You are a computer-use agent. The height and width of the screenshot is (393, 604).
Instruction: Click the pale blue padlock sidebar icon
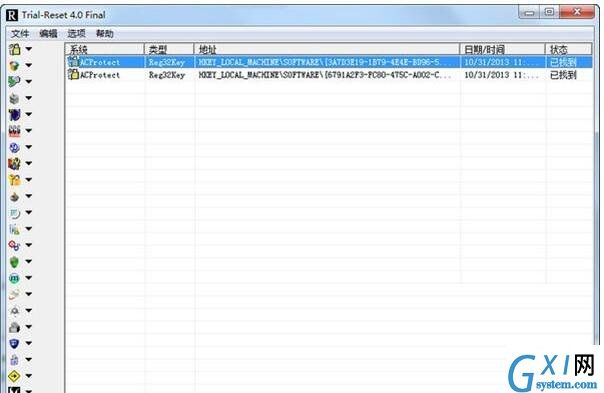tap(15, 359)
